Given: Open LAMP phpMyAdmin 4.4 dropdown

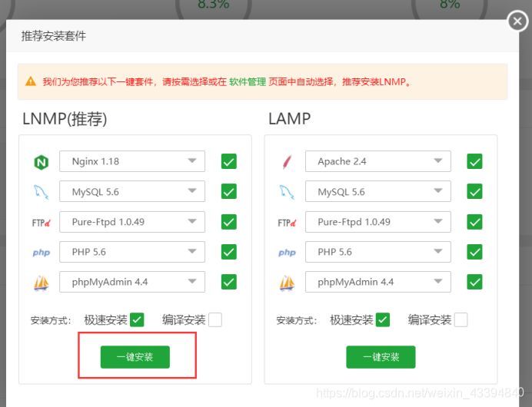Looking at the screenshot, I should tap(378, 282).
